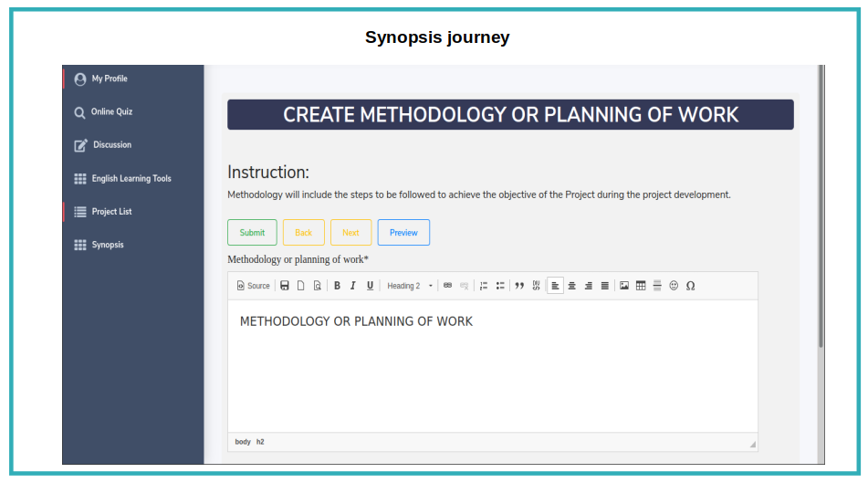Toggle italic formatting
Image resolution: width=868 pixels, height=483 pixels.
click(x=352, y=286)
